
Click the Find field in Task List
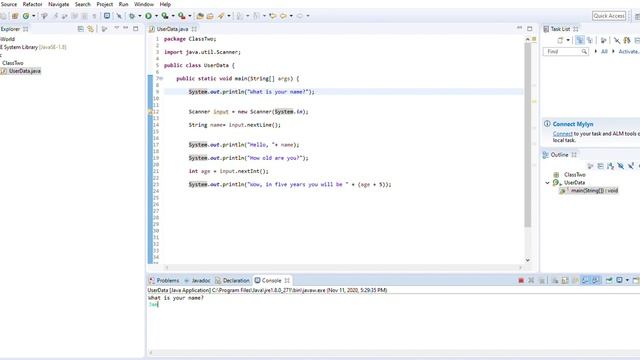pos(566,51)
